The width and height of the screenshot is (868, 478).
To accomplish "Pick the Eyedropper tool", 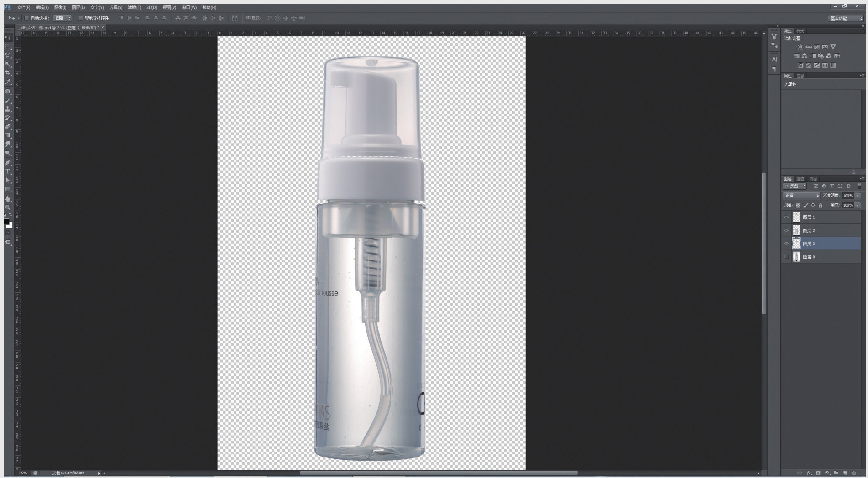I will click(8, 82).
